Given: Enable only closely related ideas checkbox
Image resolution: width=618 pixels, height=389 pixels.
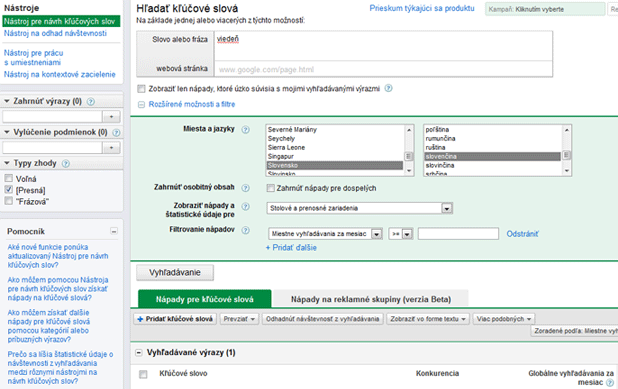Looking at the screenshot, I should [x=141, y=89].
